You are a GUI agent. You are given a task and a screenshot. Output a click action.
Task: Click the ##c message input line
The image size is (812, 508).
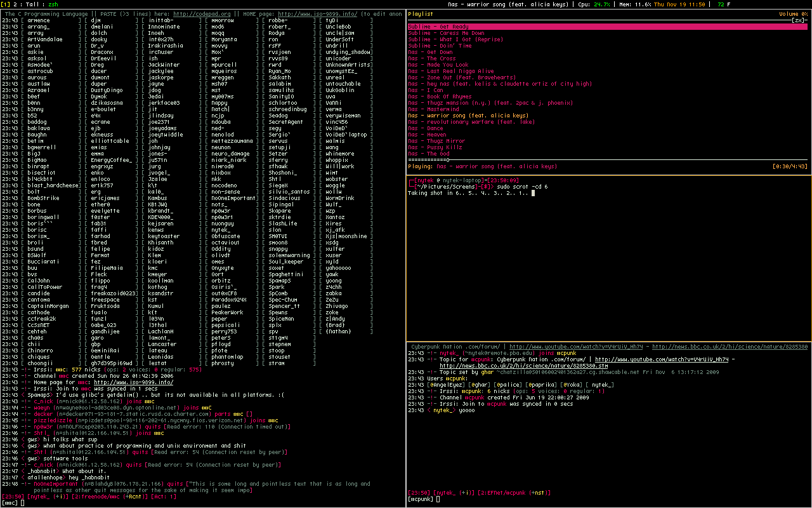[203, 503]
